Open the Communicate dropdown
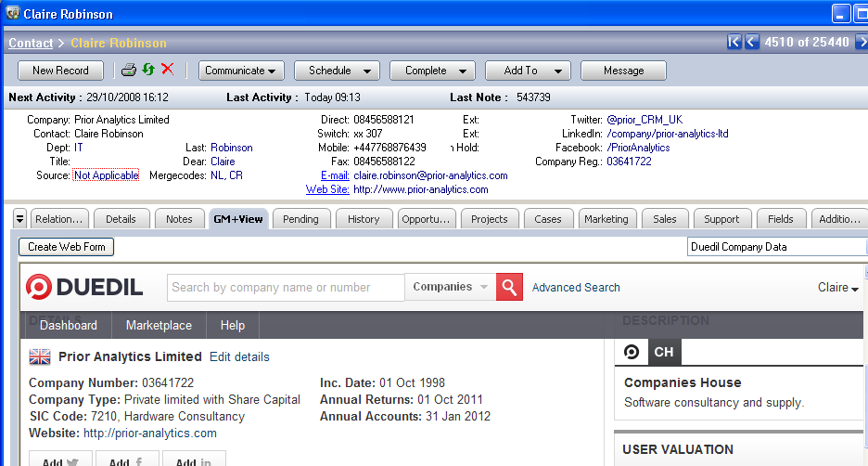Viewport: 868px width, 466px height. click(241, 71)
